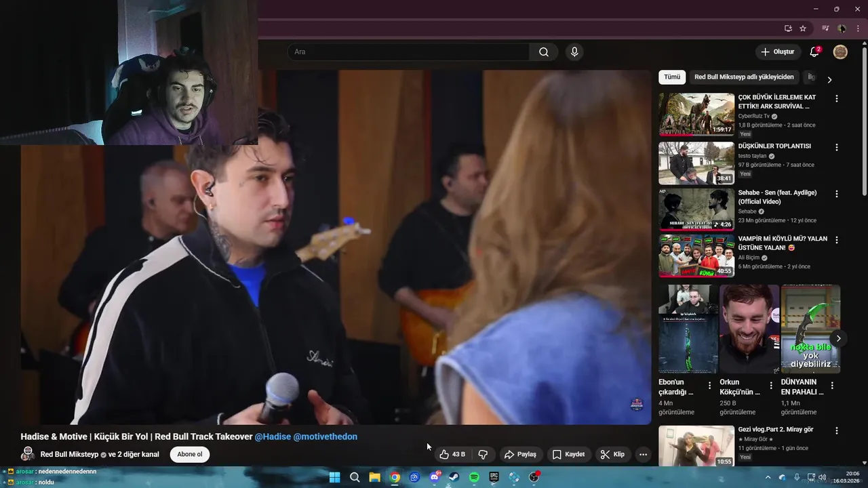Screen dimensions: 868x488
Task: Click the main video player
Action: [x=336, y=247]
